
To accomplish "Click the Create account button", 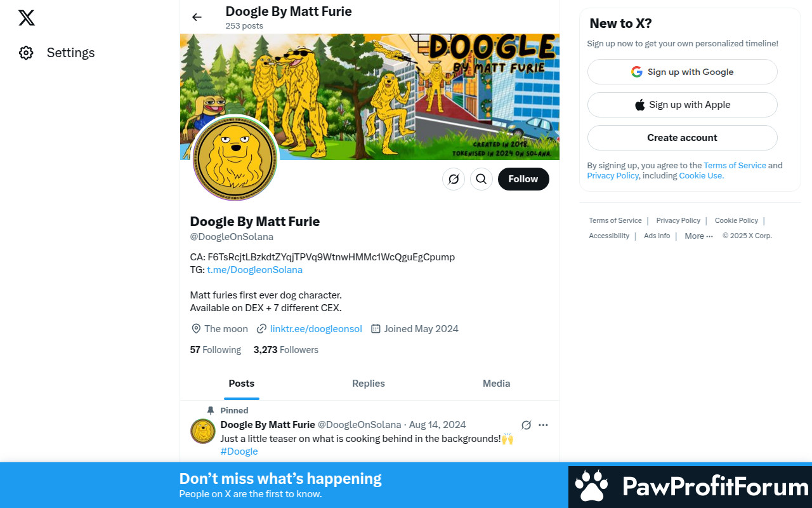I will coord(682,138).
